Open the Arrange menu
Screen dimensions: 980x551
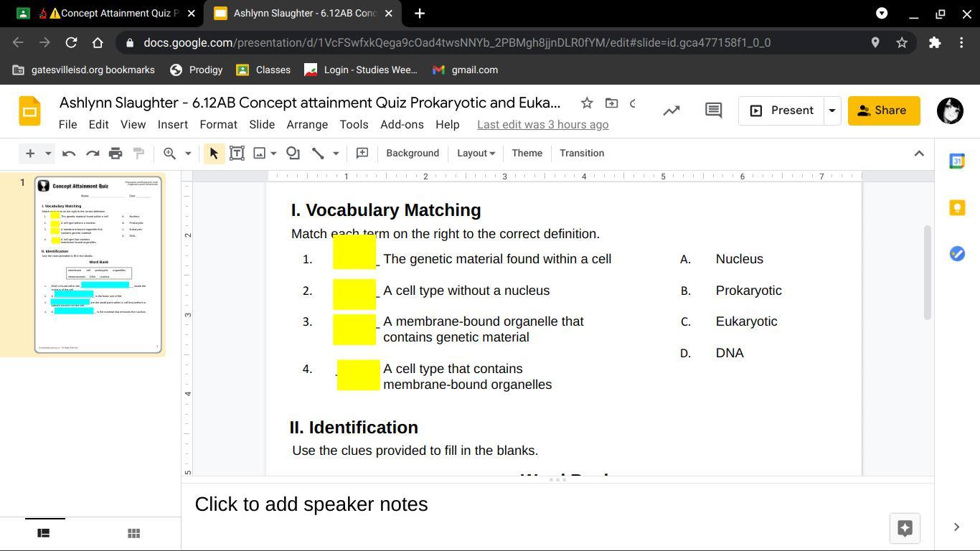coord(307,124)
